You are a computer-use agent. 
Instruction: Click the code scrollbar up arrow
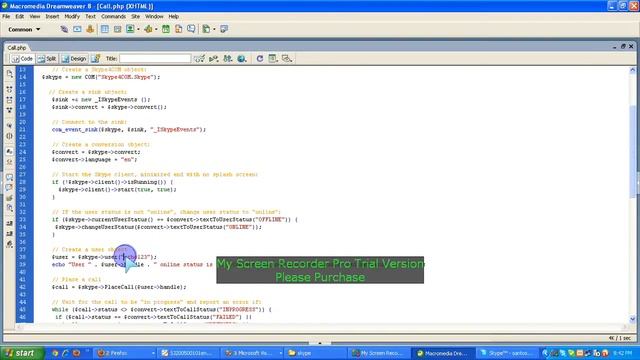pyautogui.click(x=633, y=70)
